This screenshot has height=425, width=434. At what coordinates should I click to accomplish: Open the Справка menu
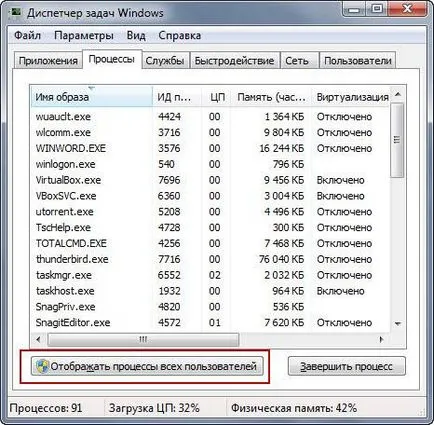coord(180,35)
